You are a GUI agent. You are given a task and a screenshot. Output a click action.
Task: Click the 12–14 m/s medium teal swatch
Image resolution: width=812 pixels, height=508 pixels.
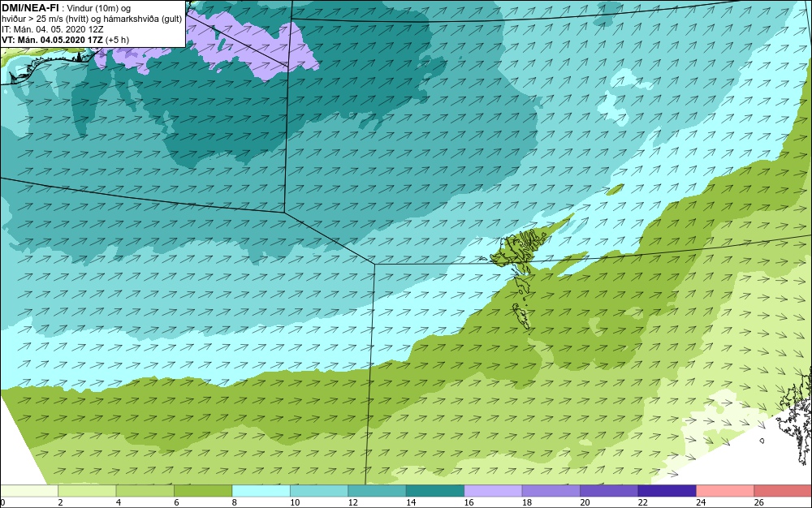[x=377, y=491]
